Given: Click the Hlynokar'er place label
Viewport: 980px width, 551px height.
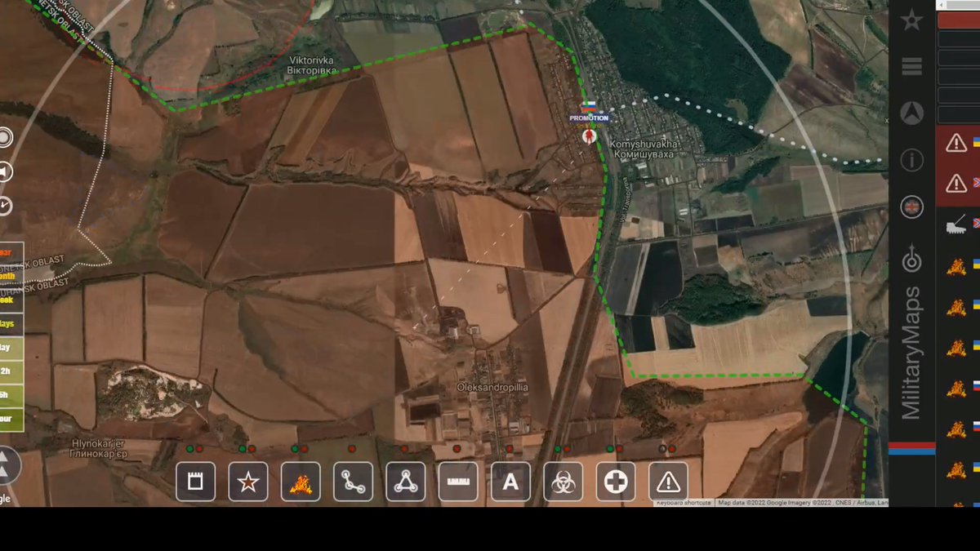Looking at the screenshot, I should 100,447.
